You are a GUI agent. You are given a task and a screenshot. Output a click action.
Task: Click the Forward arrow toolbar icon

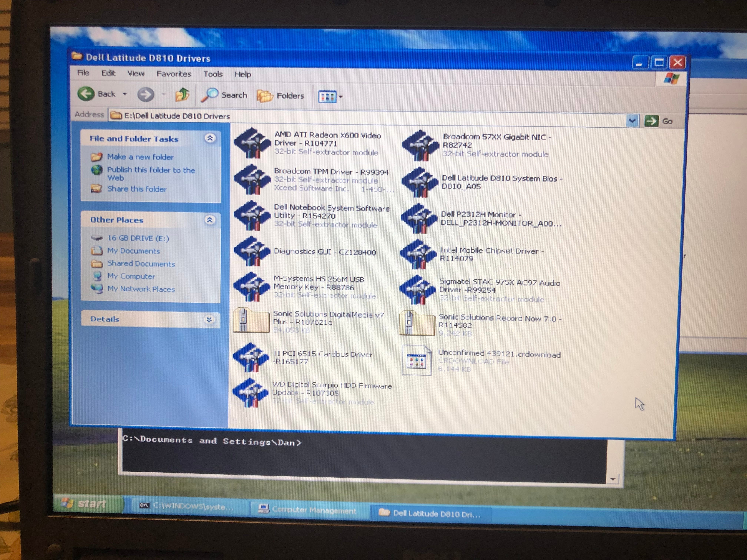click(x=146, y=94)
